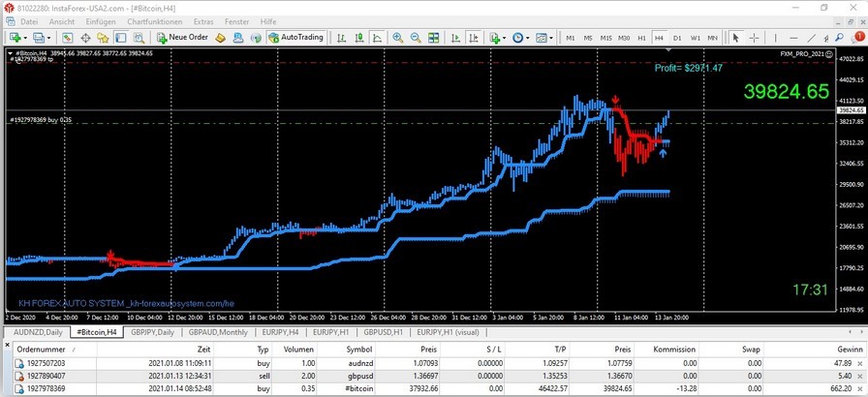Tile chart windows with the grid icon

tap(433, 38)
